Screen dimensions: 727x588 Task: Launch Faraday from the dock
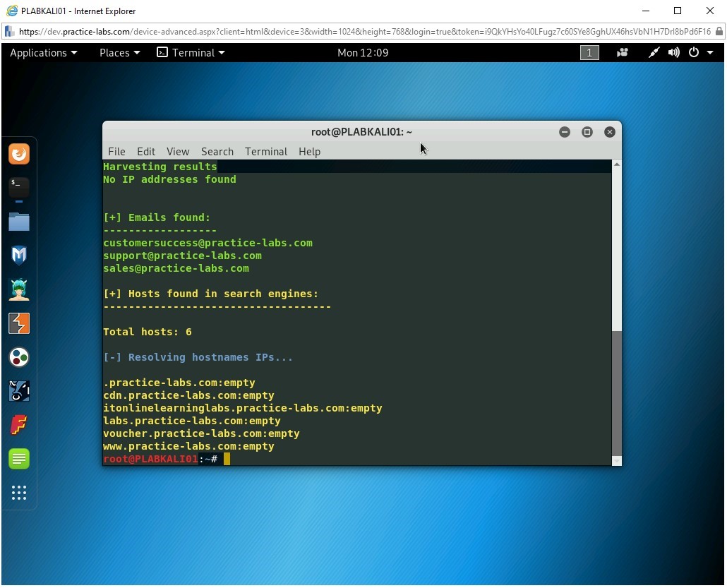pyautogui.click(x=19, y=425)
